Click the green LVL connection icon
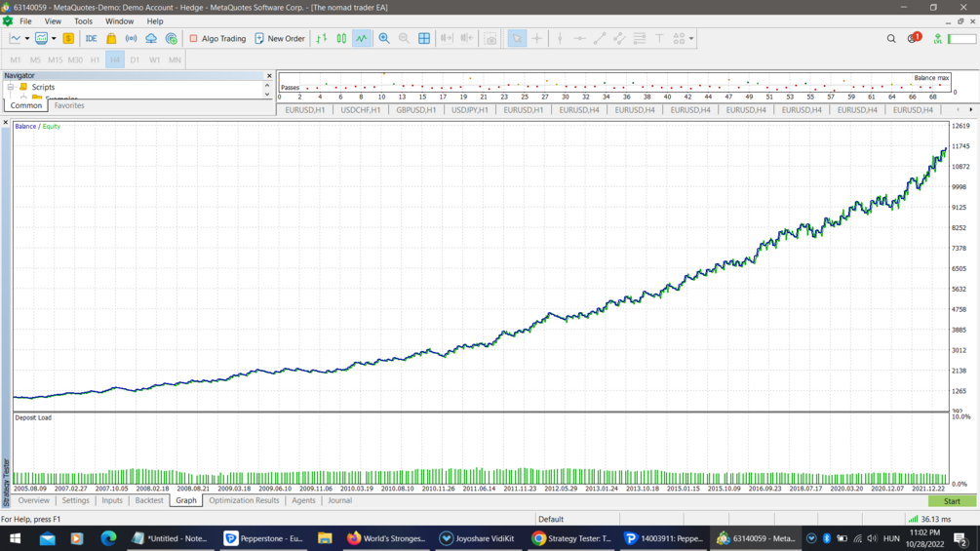This screenshot has width=980, height=551. [937, 39]
